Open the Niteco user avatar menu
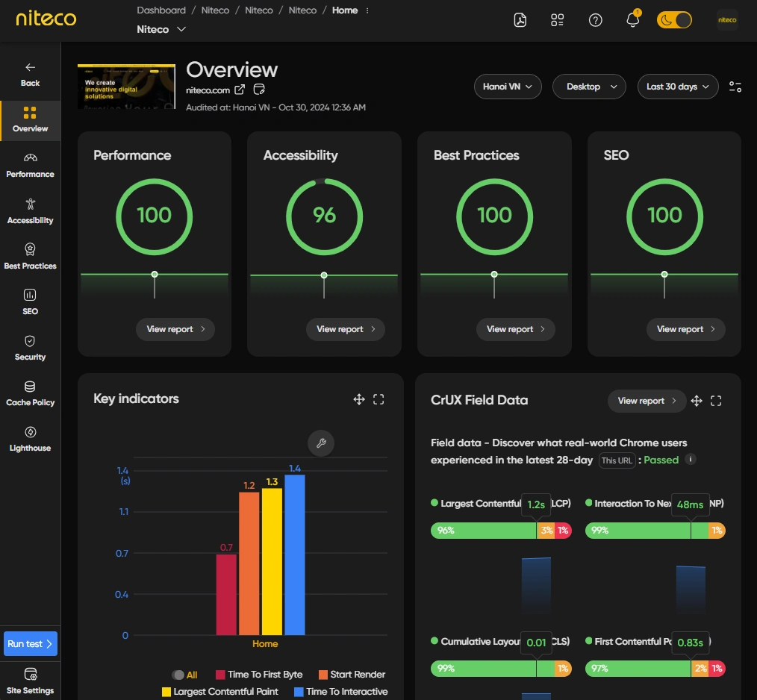 pyautogui.click(x=727, y=20)
